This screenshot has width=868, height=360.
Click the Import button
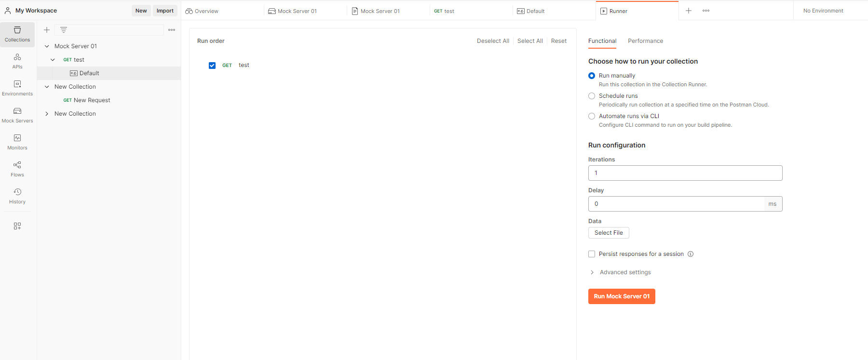point(165,11)
